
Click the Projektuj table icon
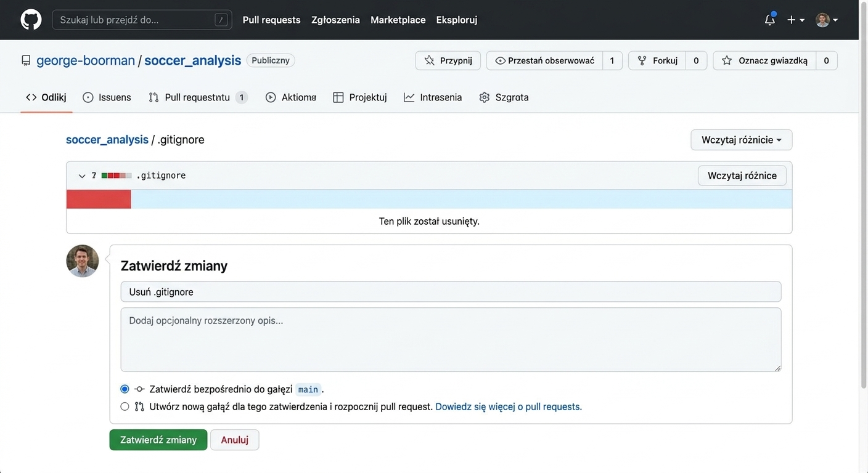pyautogui.click(x=338, y=97)
